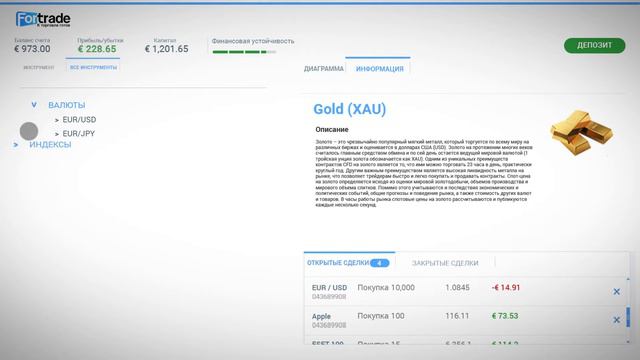Click the Apple deal name
This screenshot has height=360, width=640.
point(321,316)
